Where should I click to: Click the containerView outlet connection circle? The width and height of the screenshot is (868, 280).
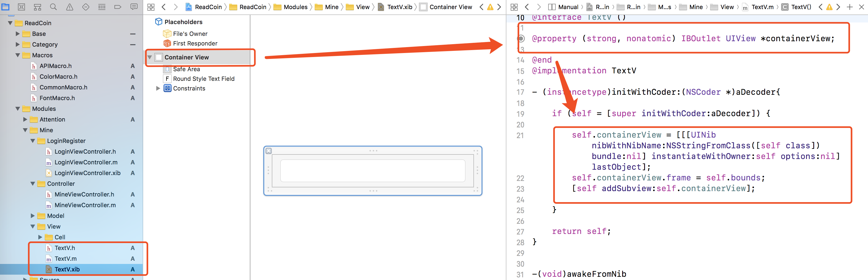(x=521, y=38)
